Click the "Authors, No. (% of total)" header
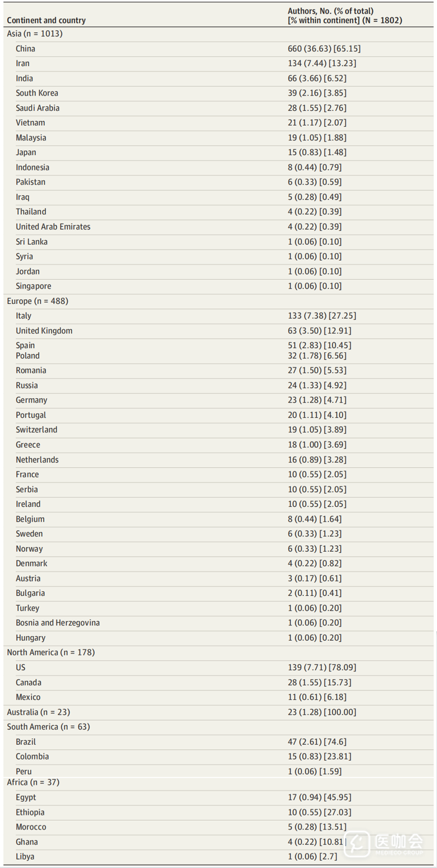 (x=330, y=11)
